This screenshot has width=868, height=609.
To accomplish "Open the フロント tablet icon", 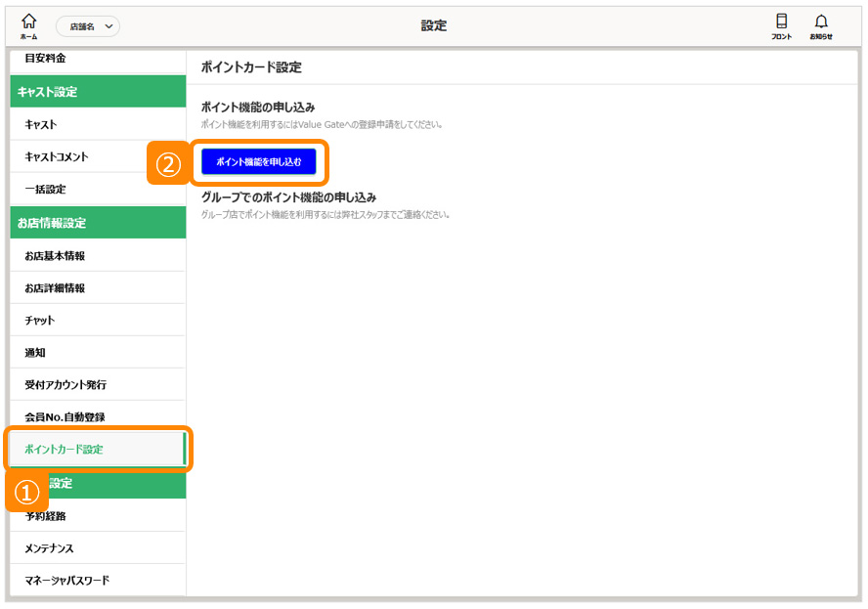I will pos(781,25).
